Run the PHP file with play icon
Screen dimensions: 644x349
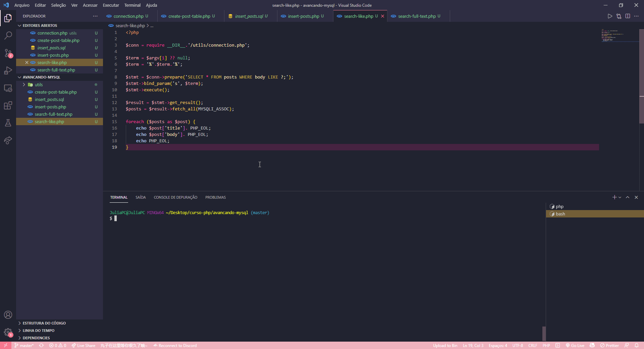pyautogui.click(x=610, y=16)
